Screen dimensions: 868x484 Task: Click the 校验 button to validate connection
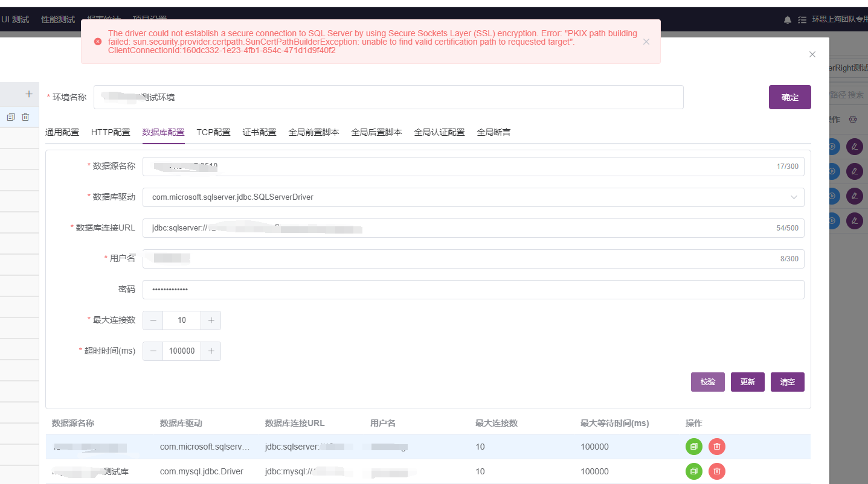[x=708, y=382]
